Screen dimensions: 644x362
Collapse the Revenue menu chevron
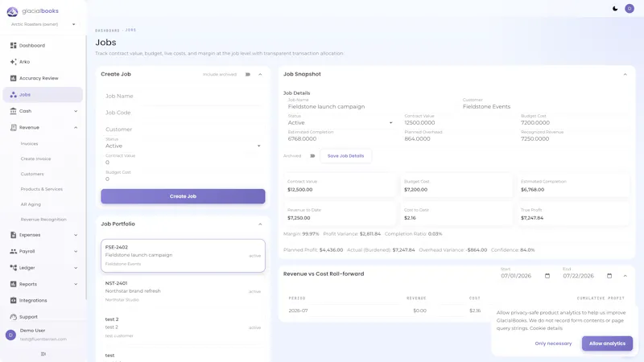[x=76, y=128]
